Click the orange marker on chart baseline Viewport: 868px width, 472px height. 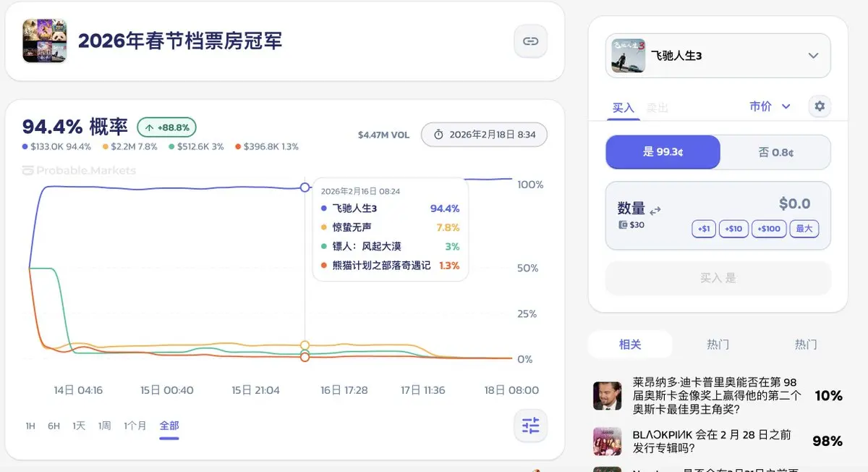(305, 357)
